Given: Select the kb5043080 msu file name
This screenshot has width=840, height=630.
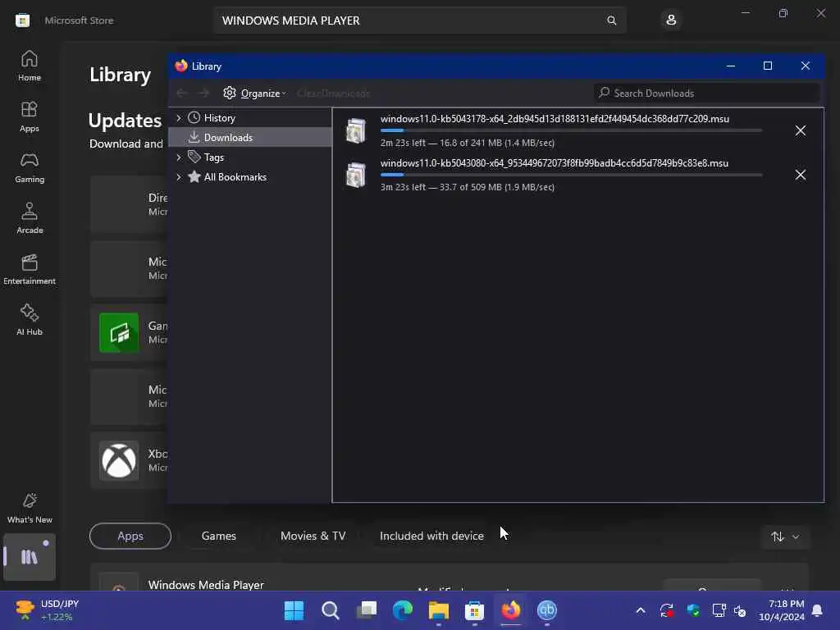Looking at the screenshot, I should (555, 163).
